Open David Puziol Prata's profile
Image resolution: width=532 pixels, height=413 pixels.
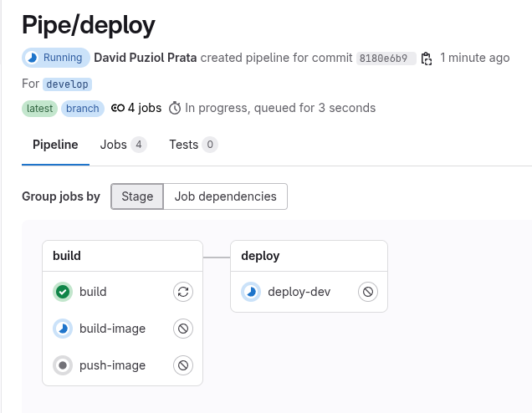click(145, 58)
